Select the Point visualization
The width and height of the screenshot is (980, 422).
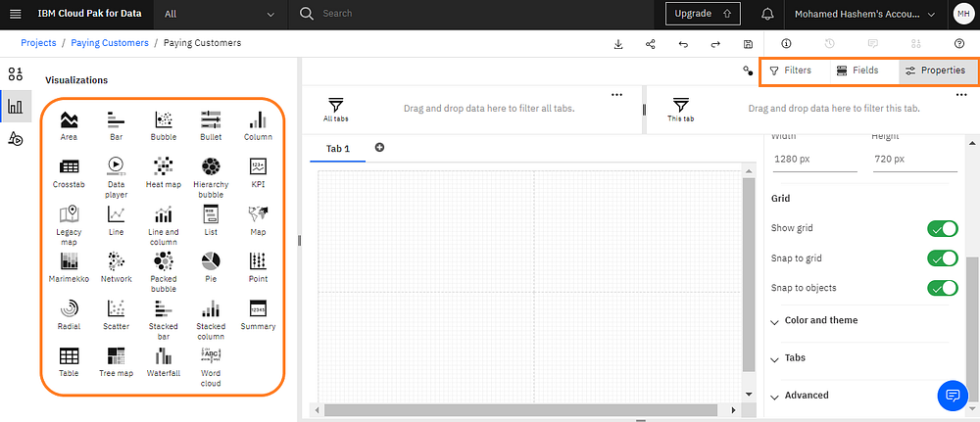pos(258,268)
